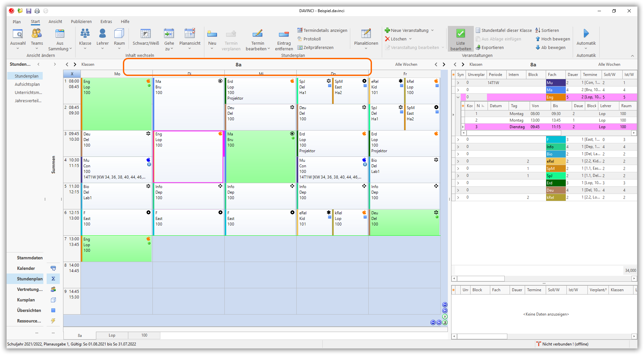Open the Planansicht icon

click(x=190, y=34)
